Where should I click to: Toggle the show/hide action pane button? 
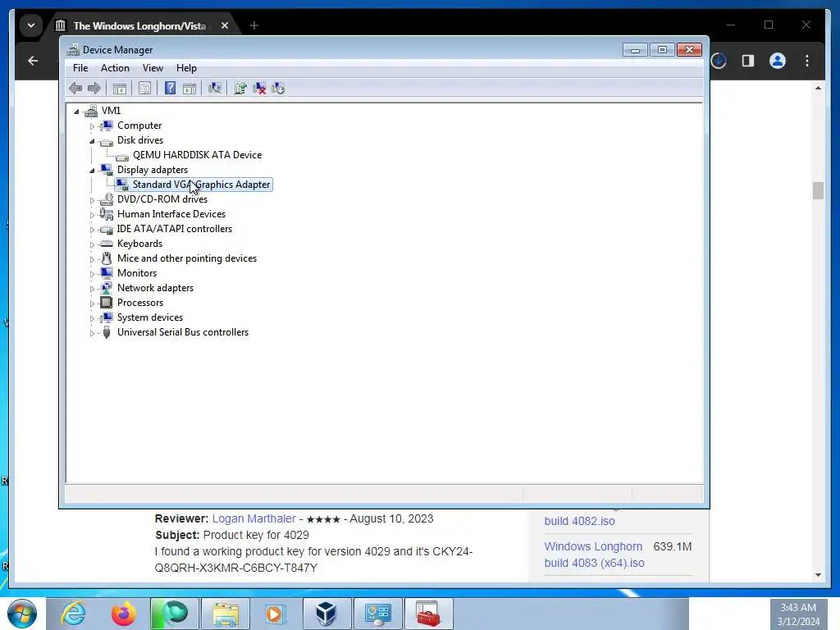[x=189, y=89]
